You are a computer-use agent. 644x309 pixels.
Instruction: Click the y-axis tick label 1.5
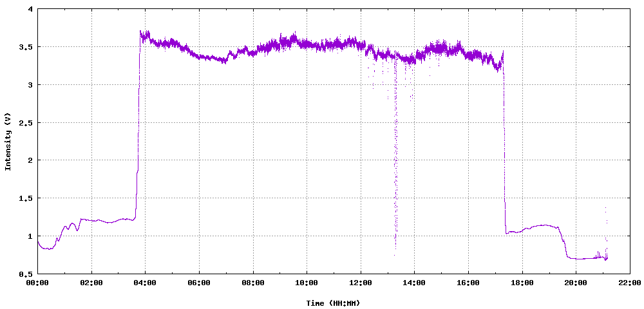pyautogui.click(x=26, y=198)
